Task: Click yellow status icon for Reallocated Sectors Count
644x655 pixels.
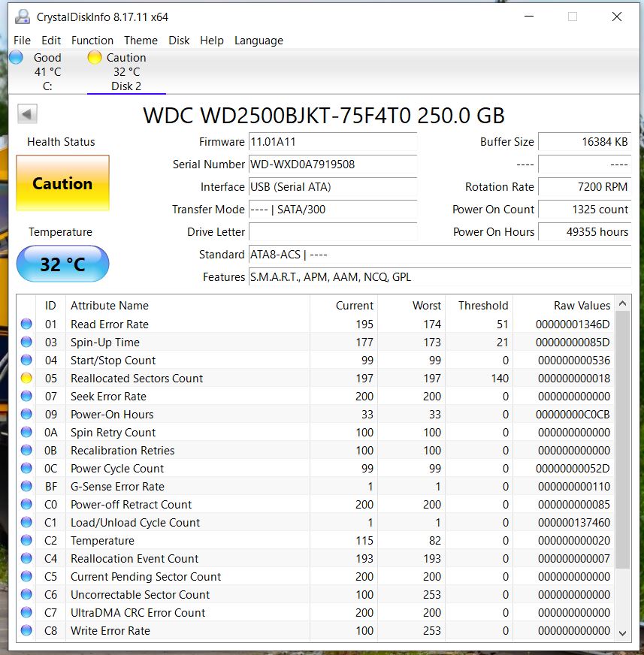Action: (26, 379)
